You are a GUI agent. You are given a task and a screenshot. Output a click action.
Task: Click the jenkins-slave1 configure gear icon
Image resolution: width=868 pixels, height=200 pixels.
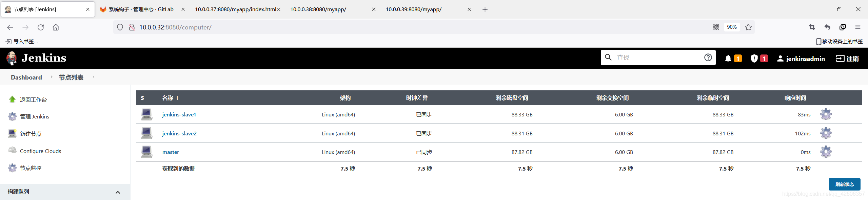826,114
